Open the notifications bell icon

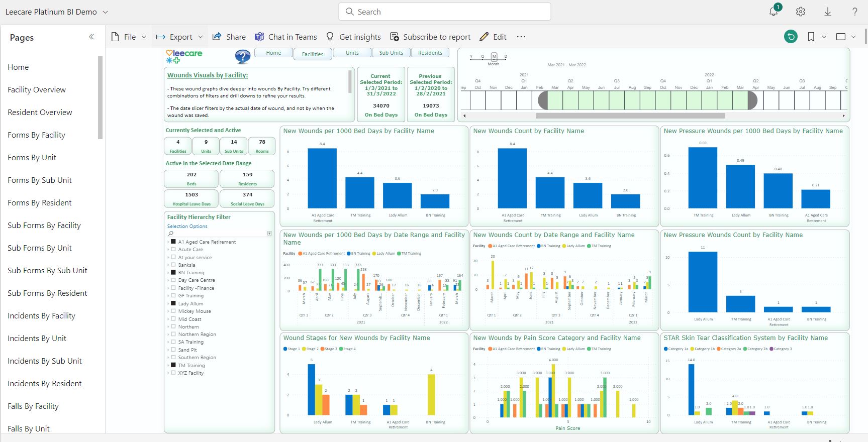pos(774,12)
